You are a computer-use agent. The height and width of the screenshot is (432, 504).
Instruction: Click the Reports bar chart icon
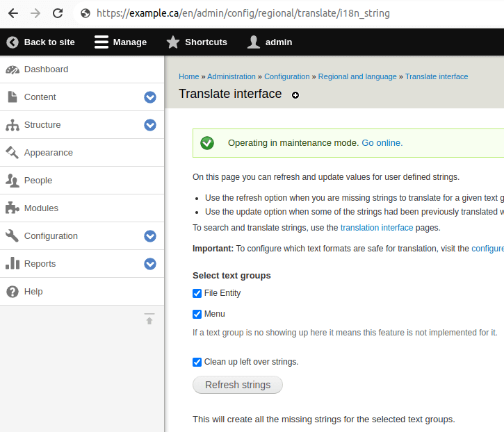point(13,263)
